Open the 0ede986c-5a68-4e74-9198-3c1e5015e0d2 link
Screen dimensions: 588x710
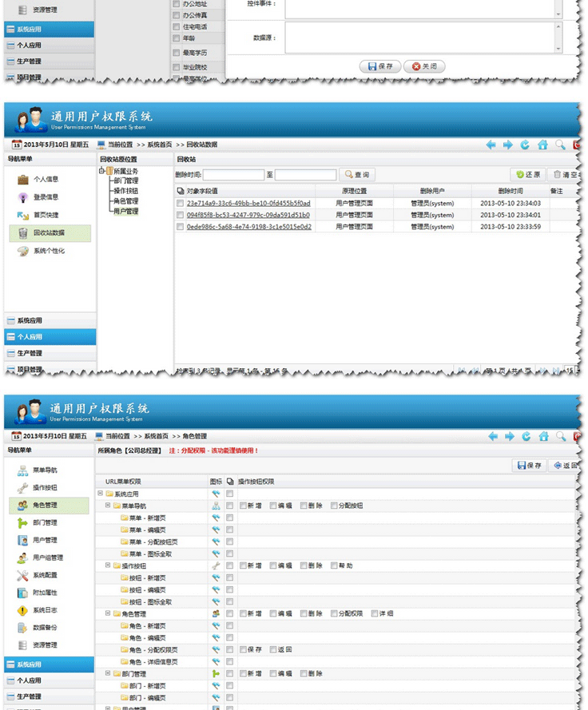[249, 227]
